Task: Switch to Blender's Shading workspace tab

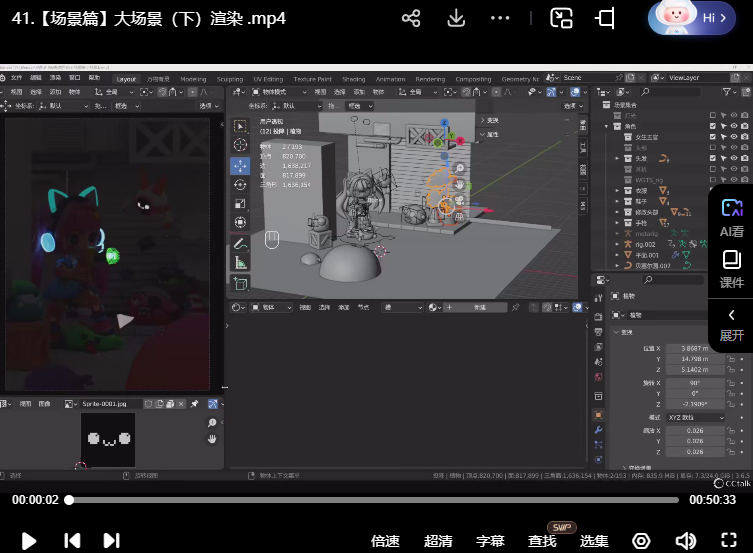Action: tap(353, 79)
